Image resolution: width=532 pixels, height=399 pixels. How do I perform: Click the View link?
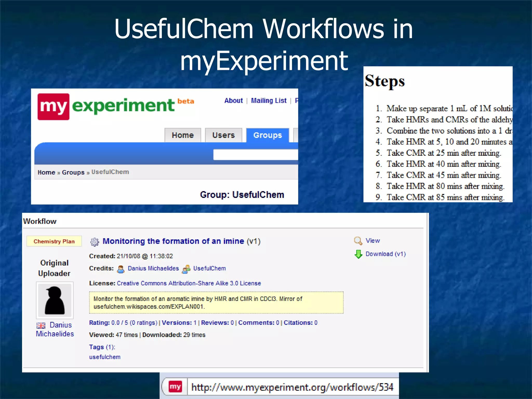click(x=373, y=241)
